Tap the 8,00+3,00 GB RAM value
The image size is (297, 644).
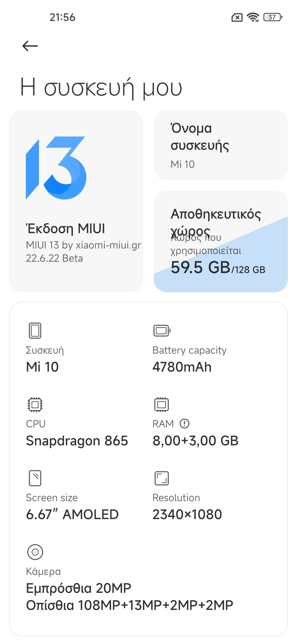coord(196,441)
